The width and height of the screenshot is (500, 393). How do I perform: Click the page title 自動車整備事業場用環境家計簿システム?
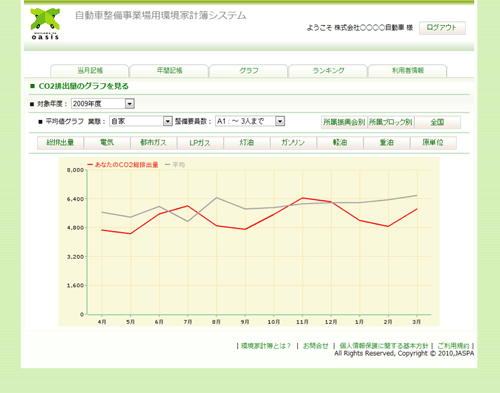click(160, 16)
